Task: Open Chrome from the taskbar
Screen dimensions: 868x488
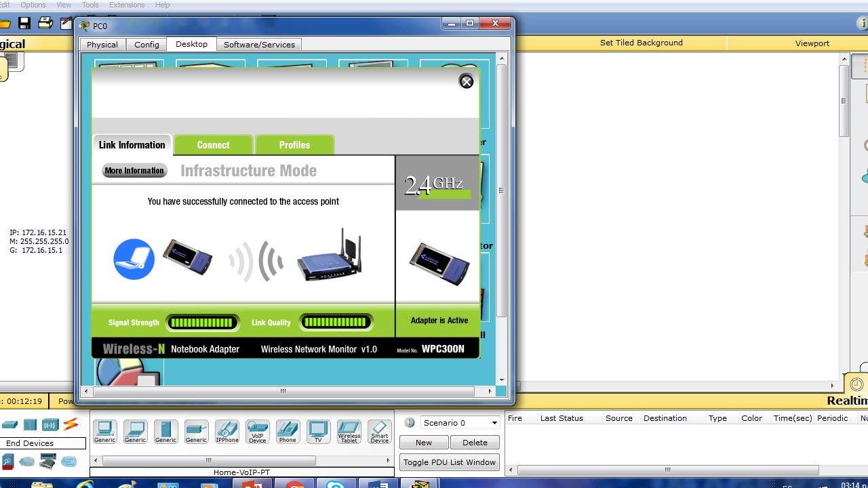Action: coord(294,485)
